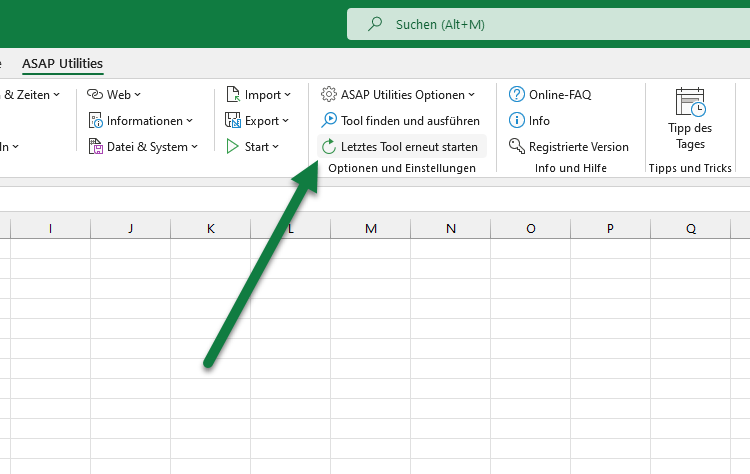Click the Import document icon

233,94
